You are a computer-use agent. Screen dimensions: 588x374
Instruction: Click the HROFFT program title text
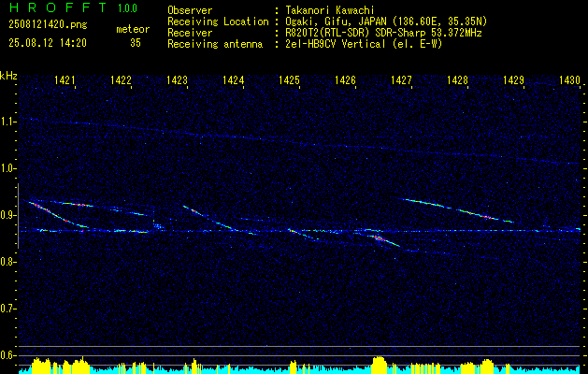[x=58, y=7]
